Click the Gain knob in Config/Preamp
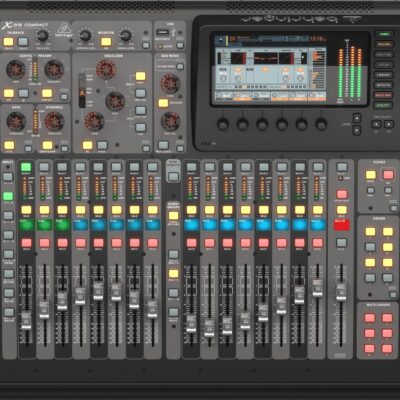 tap(16, 69)
